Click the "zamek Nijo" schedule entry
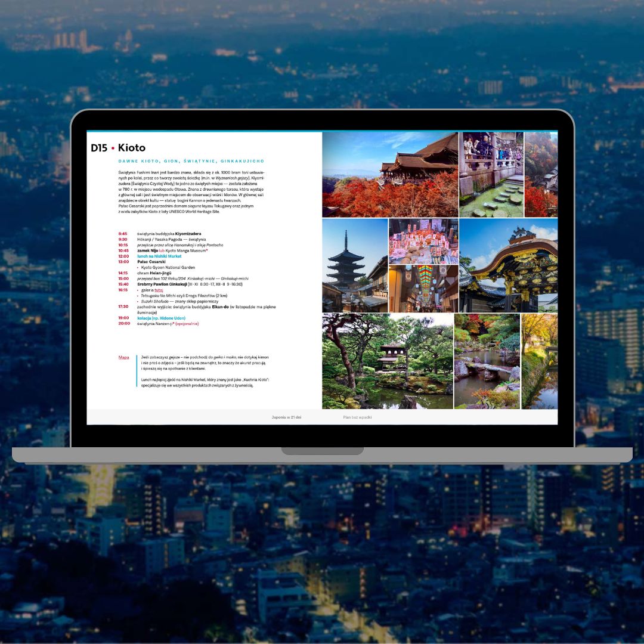Image resolution: width=644 pixels, height=644 pixels. point(147,250)
